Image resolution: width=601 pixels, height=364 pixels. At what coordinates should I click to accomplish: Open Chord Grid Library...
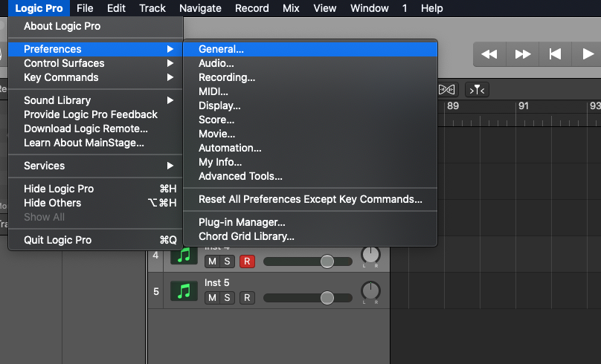(310, 236)
